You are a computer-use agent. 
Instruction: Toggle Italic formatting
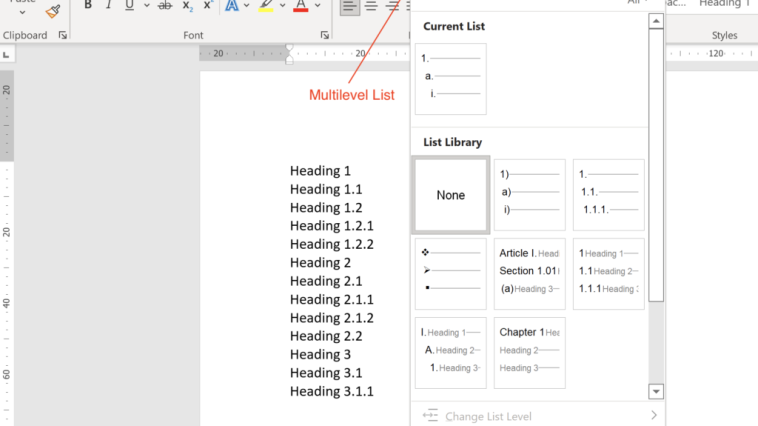pyautogui.click(x=109, y=5)
